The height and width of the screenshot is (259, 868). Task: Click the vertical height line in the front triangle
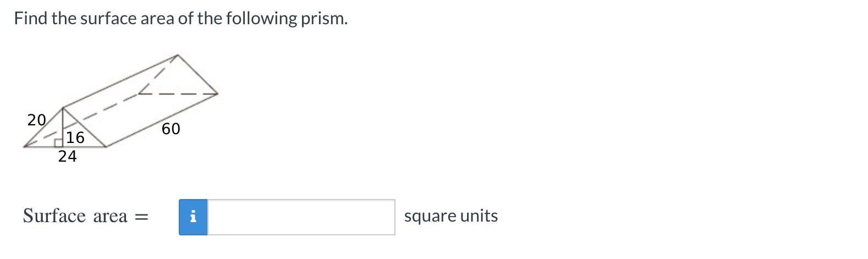tap(63, 128)
